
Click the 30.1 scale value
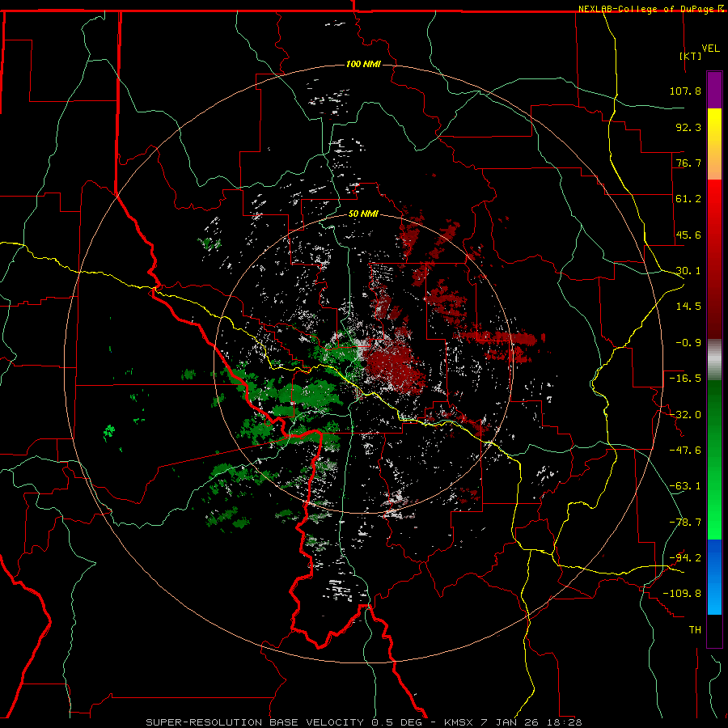(x=688, y=271)
